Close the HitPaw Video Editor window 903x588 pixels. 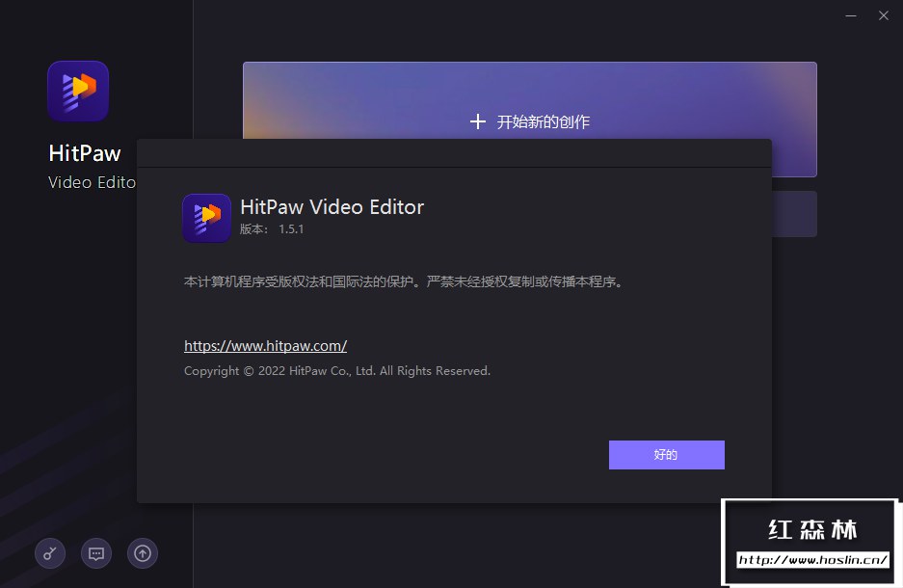(884, 15)
